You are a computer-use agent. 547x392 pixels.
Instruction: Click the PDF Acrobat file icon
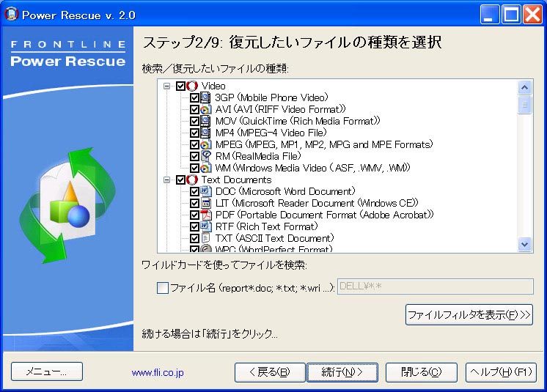pyautogui.click(x=206, y=215)
